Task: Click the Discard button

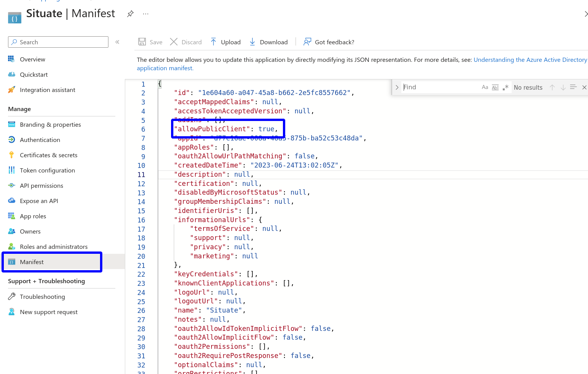Action: (x=186, y=42)
